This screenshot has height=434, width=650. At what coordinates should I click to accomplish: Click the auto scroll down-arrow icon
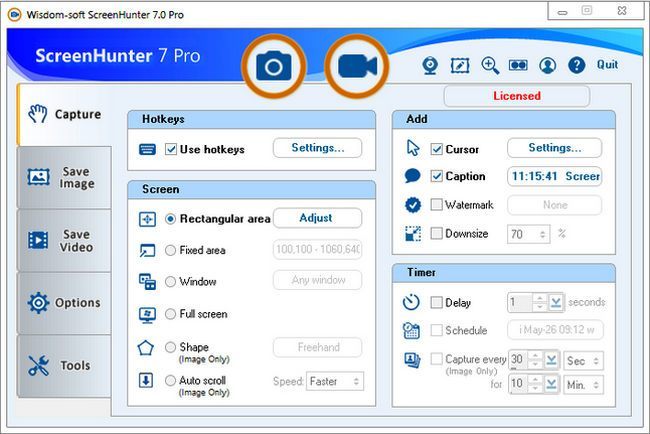146,380
